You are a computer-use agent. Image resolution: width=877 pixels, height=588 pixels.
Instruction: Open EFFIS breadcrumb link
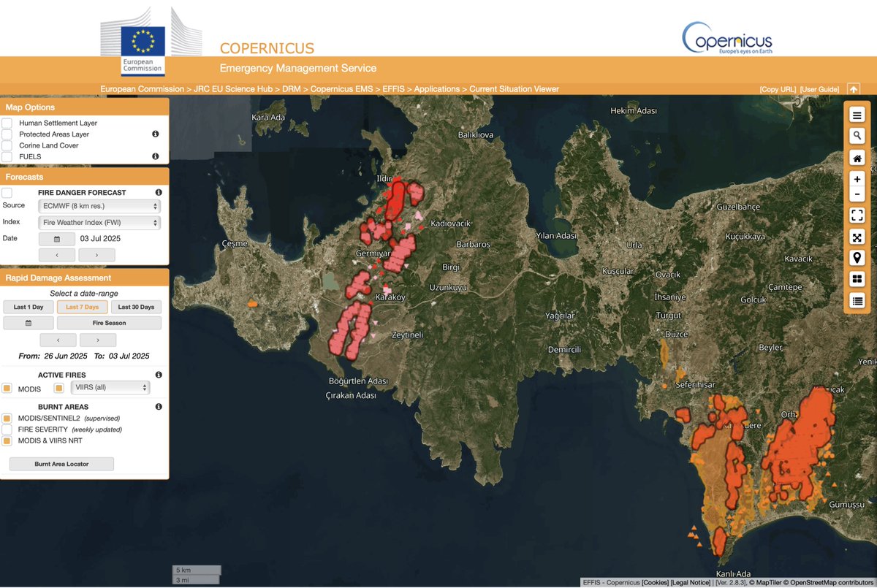393,89
